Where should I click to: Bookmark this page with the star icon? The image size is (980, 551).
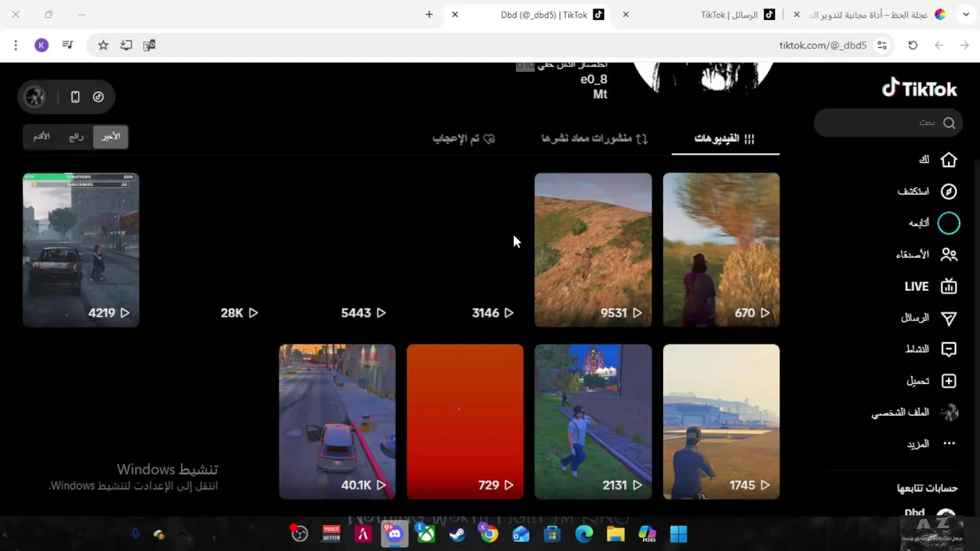click(x=103, y=45)
